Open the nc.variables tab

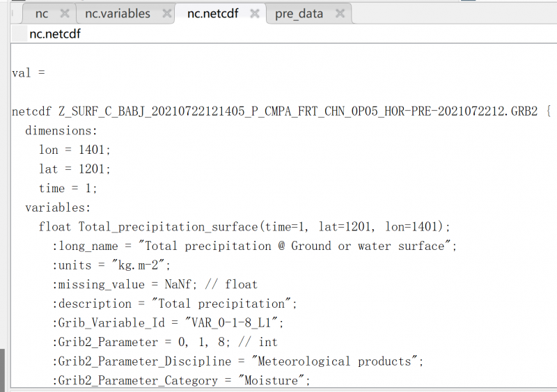coord(117,13)
